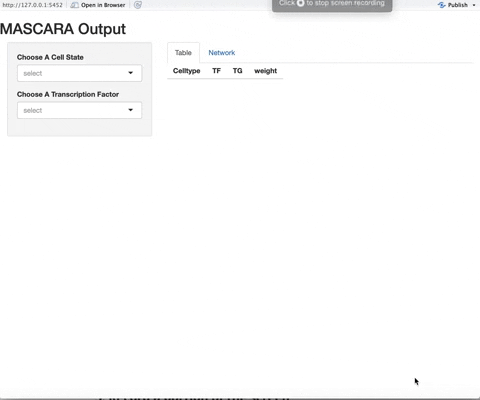Click the TG column header
Image resolution: width=480 pixels, height=400 pixels.
click(237, 71)
